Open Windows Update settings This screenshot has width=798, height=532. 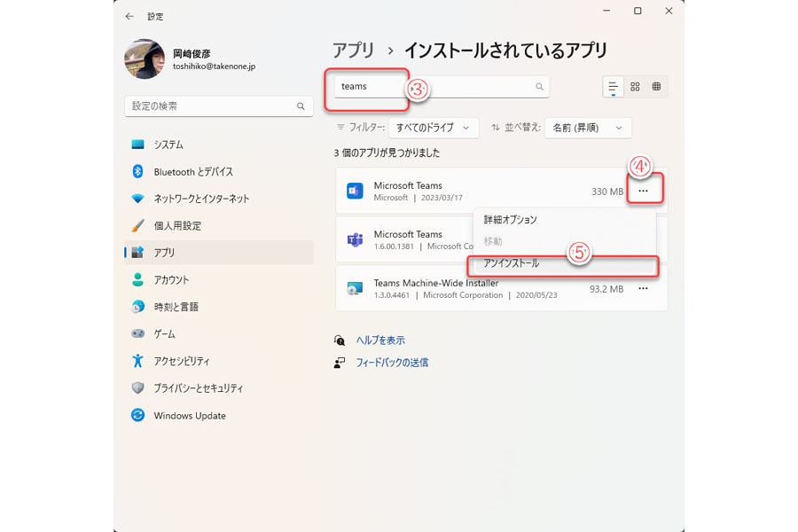219,416
